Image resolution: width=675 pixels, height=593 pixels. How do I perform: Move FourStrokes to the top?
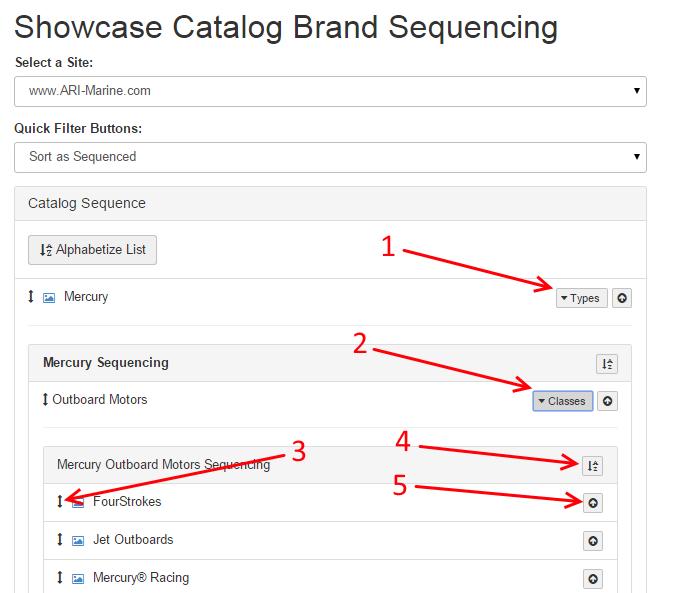click(x=593, y=503)
